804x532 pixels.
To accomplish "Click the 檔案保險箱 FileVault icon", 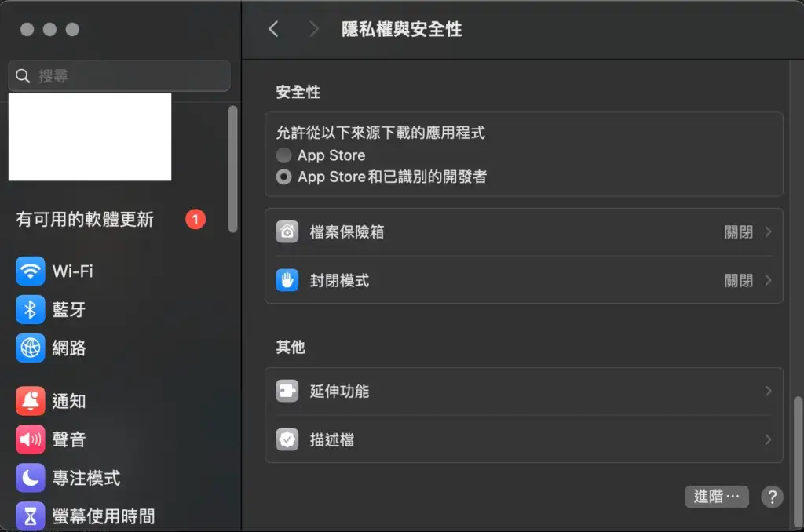I will coord(287,231).
